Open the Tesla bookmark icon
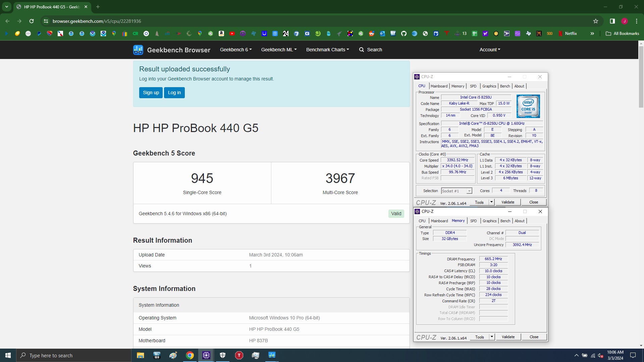This screenshot has width=644, height=362. 447,34
